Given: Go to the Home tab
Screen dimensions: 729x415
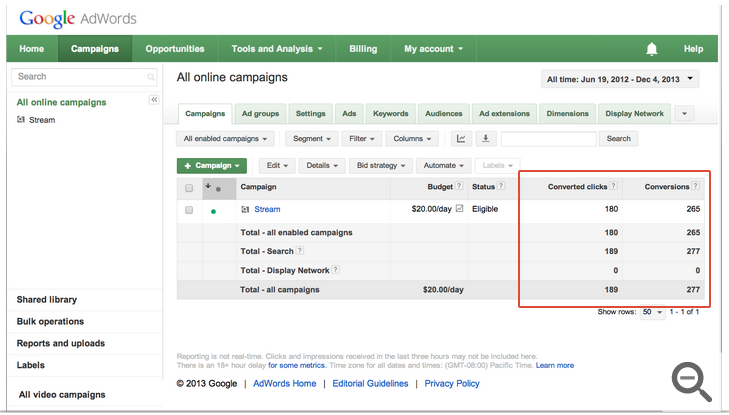Looking at the screenshot, I should pyautogui.click(x=32, y=49).
